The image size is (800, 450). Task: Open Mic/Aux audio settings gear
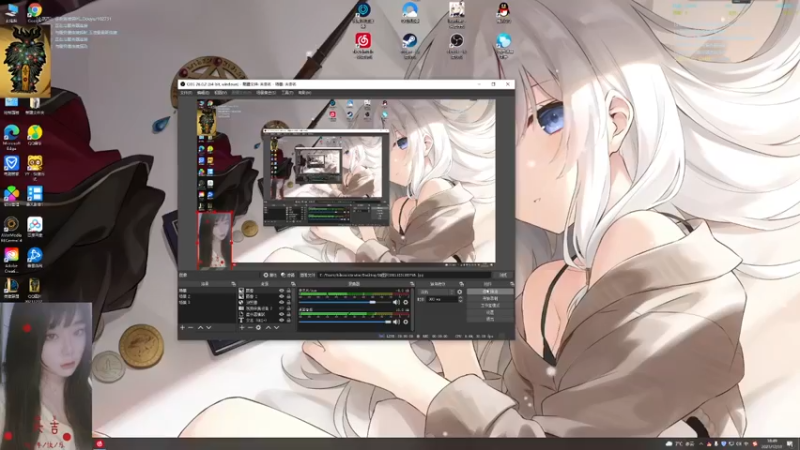click(406, 302)
